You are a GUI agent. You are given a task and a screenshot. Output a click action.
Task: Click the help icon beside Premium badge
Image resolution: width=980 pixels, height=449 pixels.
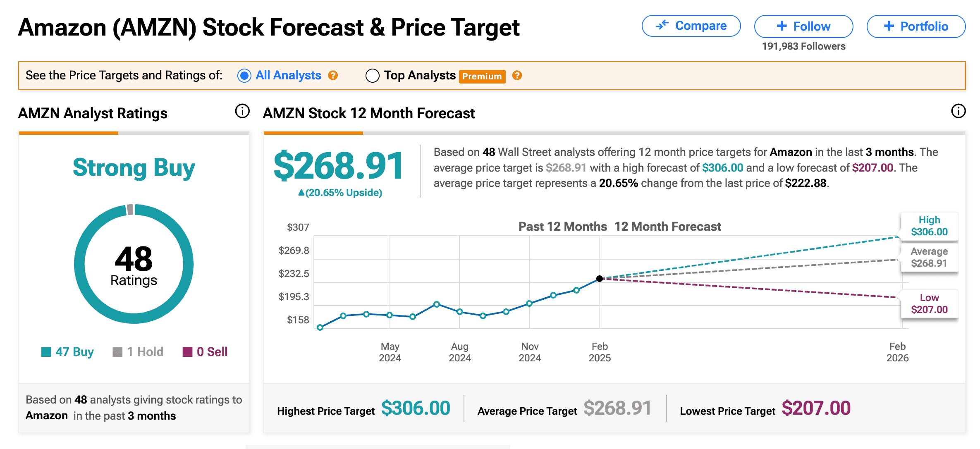(517, 75)
